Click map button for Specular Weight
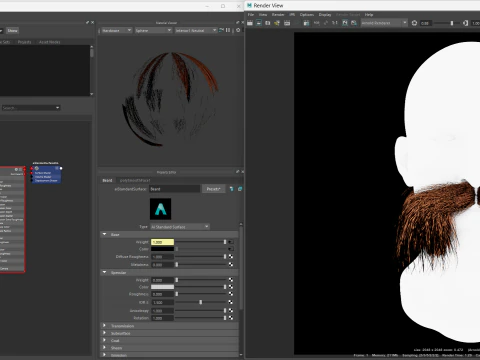The height and width of the screenshot is (360, 480). click(231, 280)
